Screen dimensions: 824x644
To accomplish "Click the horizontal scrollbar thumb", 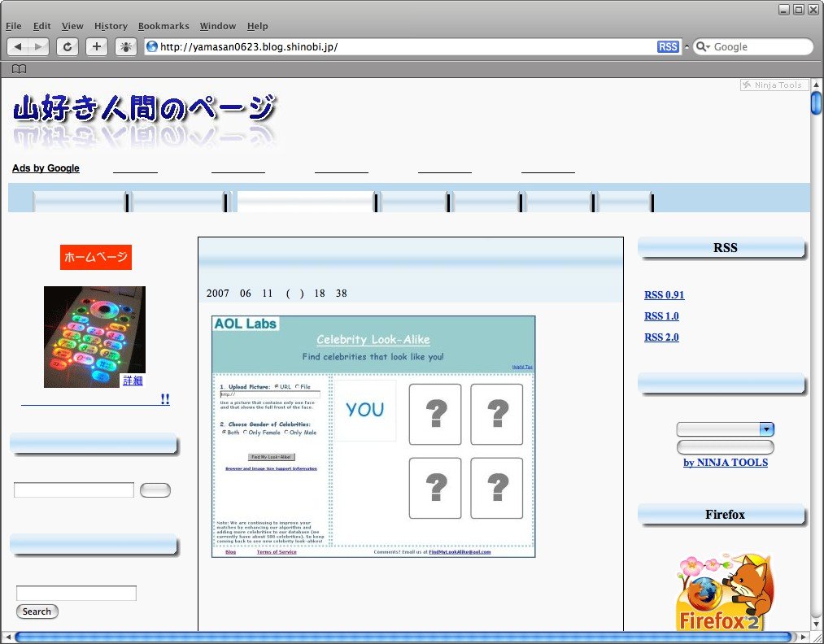I will (x=403, y=637).
